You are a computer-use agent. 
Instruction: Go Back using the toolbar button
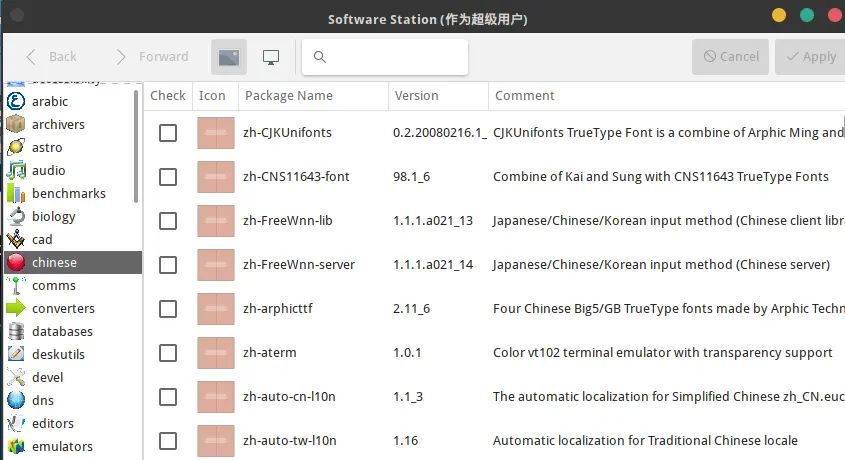coord(51,57)
